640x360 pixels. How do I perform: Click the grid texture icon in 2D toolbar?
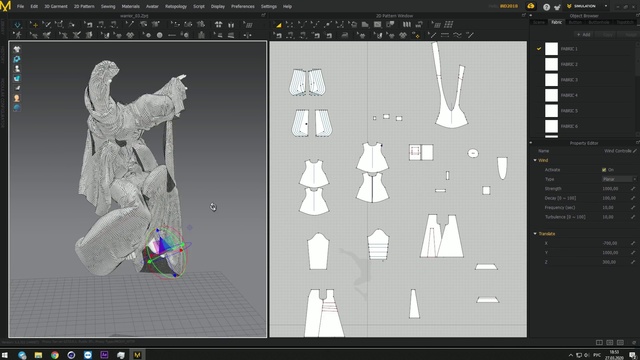(449, 24)
